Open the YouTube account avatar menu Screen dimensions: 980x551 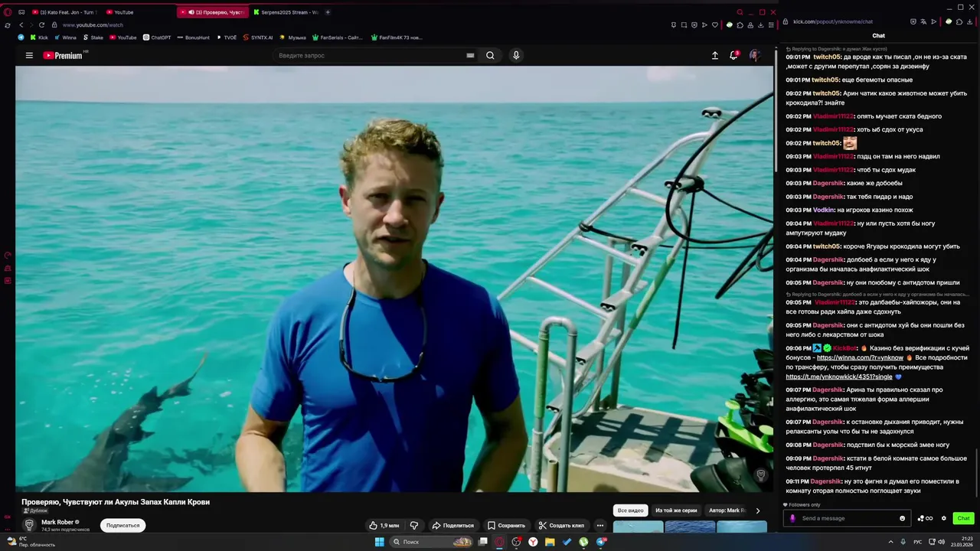(x=754, y=55)
